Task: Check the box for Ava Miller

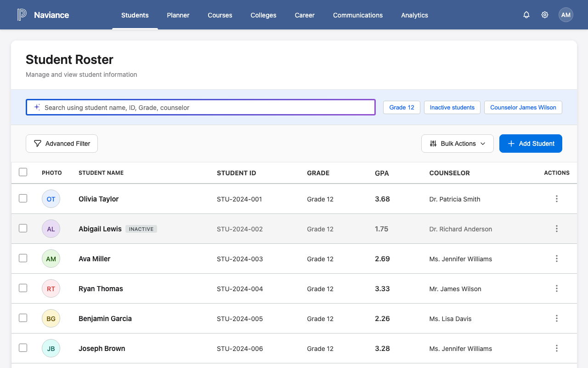Action: pos(23,258)
